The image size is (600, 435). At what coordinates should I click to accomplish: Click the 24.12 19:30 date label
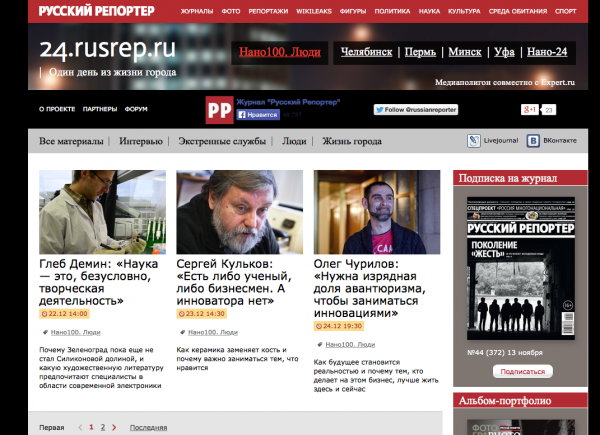click(339, 326)
